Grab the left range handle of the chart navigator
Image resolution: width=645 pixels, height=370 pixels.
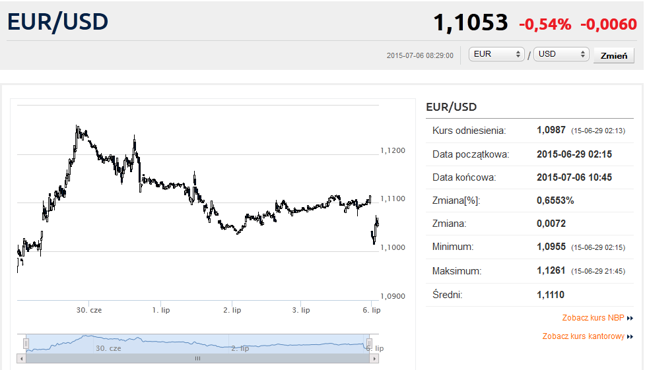tap(26, 343)
